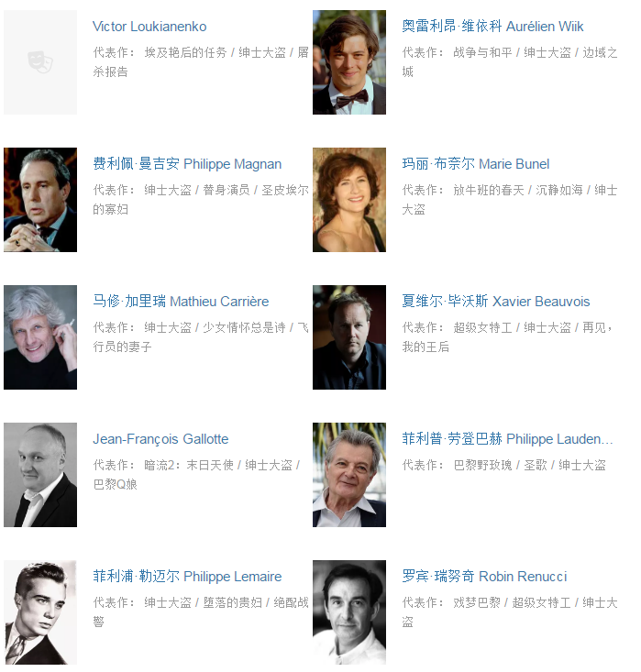Open the 夏维尔·毕沃斯 Xavier Beauvois link
Screen dimensions: 641x672
[495, 302]
